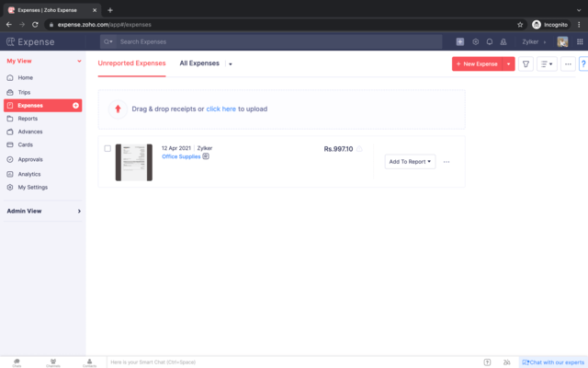Open the expense filter funnel icon

526,63
